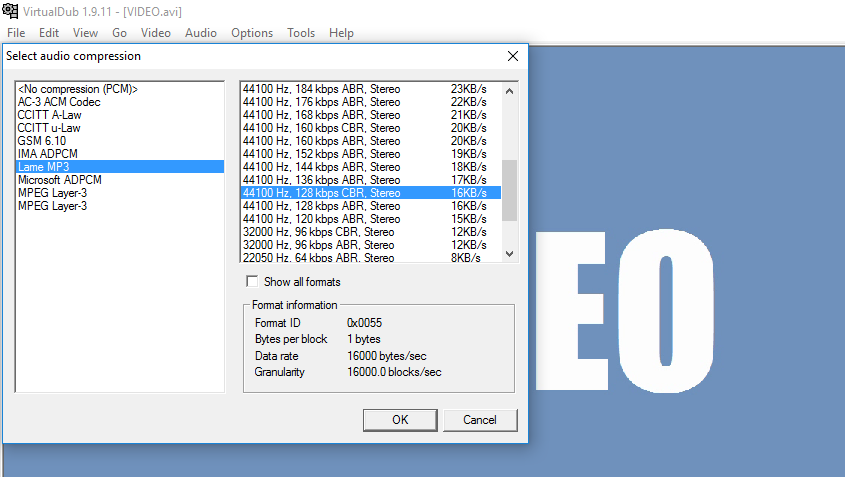The width and height of the screenshot is (845, 477).
Task: Open the Go menu
Action: pos(120,33)
